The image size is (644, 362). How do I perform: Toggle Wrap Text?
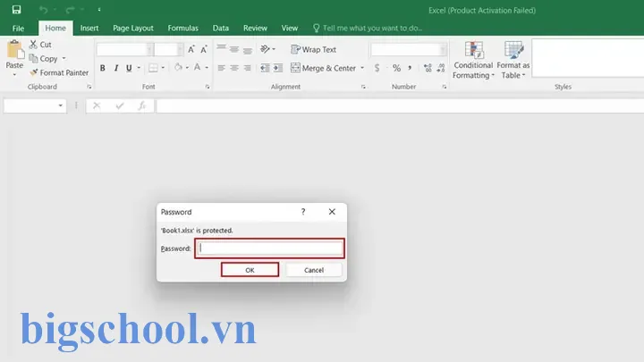pyautogui.click(x=314, y=50)
